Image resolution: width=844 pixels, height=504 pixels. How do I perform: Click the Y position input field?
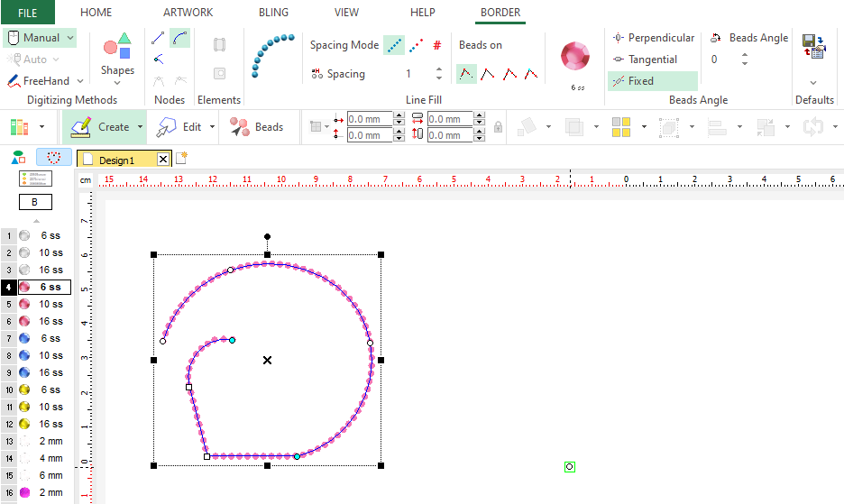pos(370,135)
